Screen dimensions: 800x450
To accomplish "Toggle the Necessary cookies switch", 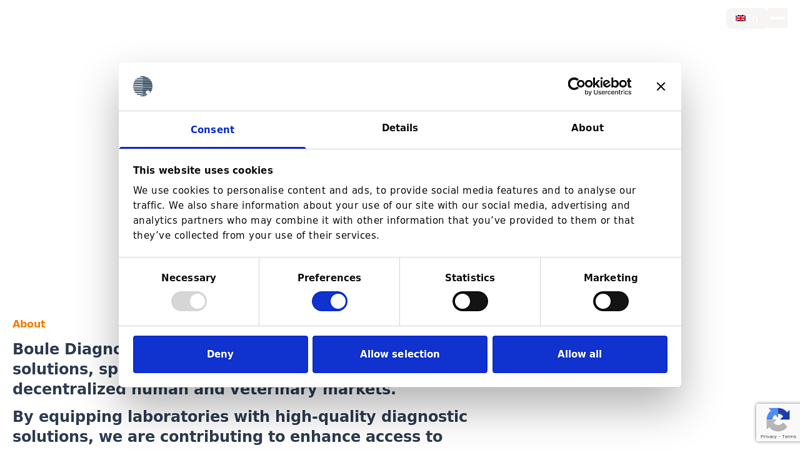I will tap(189, 301).
